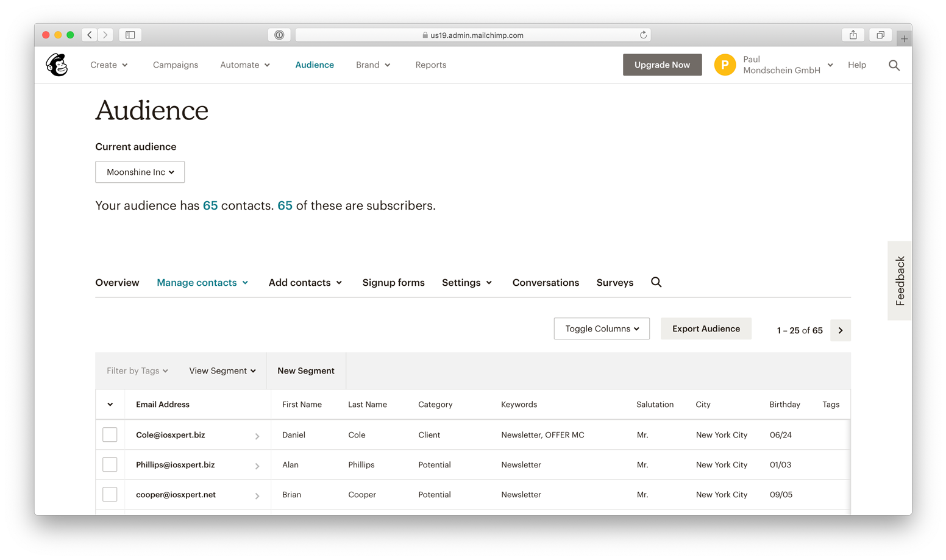
Task: Select the checkbox for cooper@iosxpert.net
Action: tap(110, 494)
